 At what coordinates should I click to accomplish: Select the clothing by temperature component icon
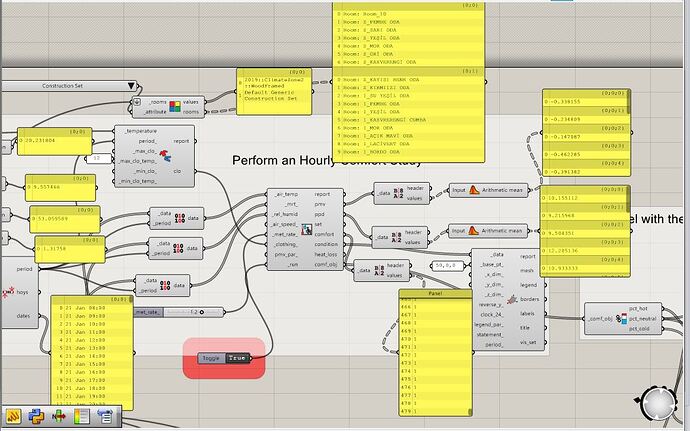point(165,155)
